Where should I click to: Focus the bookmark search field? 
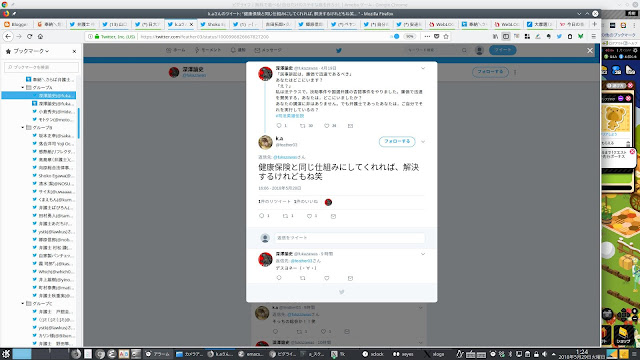(41, 67)
